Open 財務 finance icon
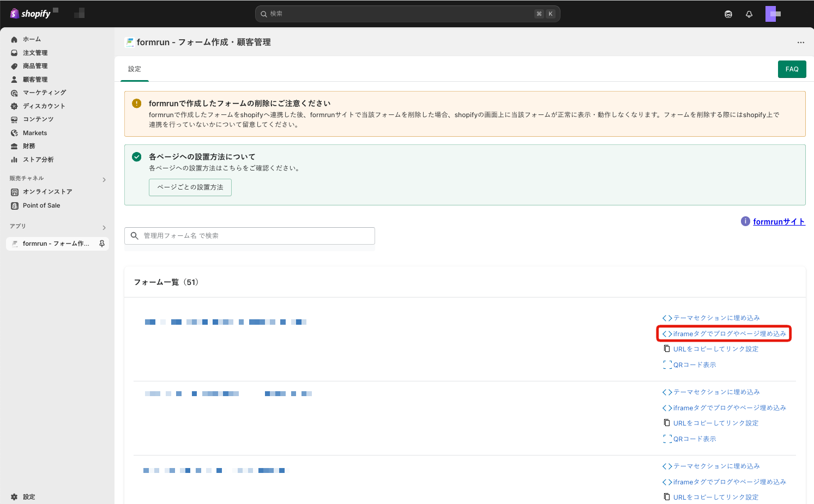The width and height of the screenshot is (814, 504). click(14, 146)
